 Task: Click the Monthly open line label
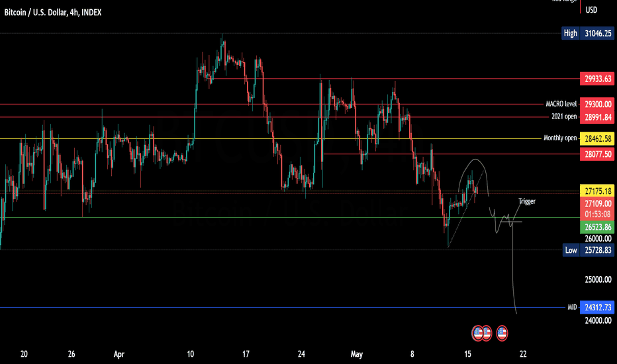560,138
